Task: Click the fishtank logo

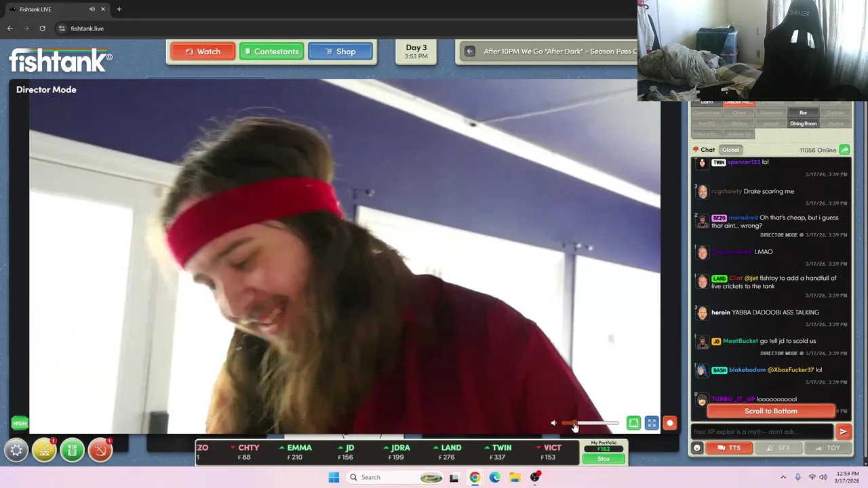Action: coord(60,60)
